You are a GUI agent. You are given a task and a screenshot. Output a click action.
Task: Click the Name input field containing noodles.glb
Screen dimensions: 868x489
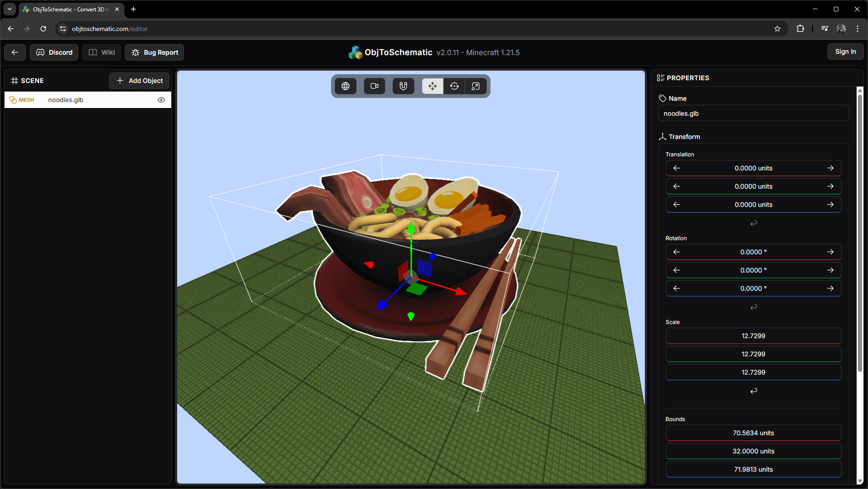(x=753, y=113)
